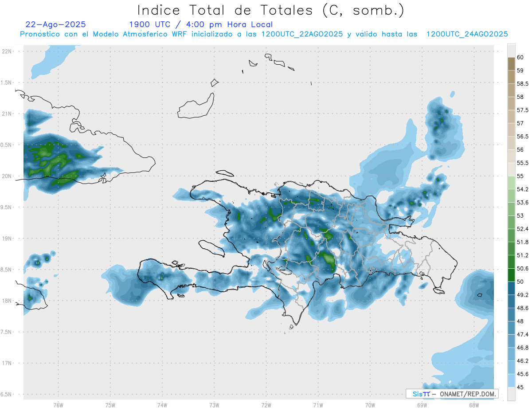The width and height of the screenshot is (532, 411).
Task: Select the date label '22-Ago-2025'
Action: click(56, 25)
